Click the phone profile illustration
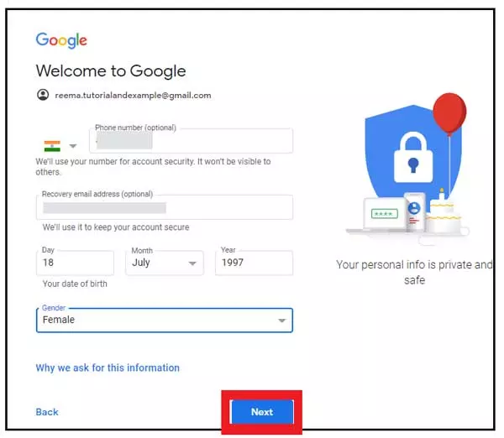 (415, 212)
